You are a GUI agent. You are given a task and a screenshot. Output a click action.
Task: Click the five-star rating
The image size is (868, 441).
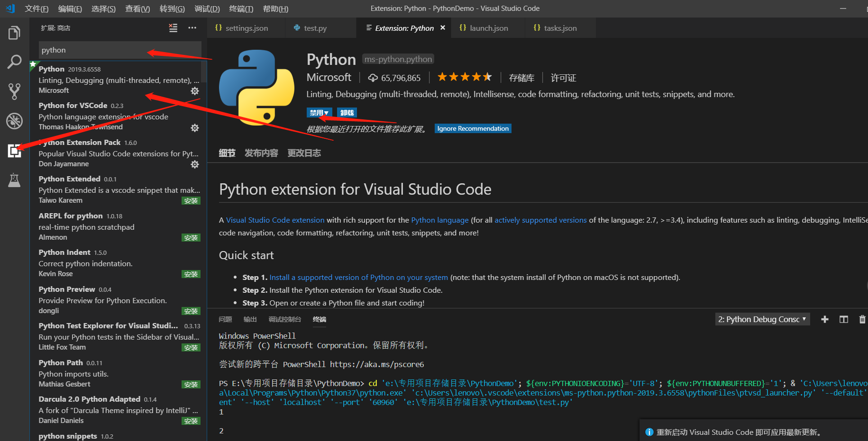pyautogui.click(x=465, y=77)
